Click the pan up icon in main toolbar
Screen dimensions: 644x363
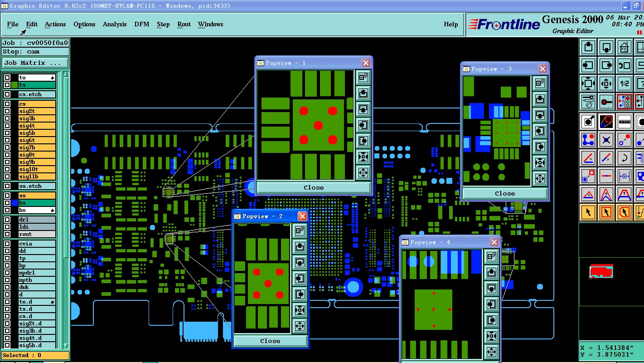[x=588, y=47]
